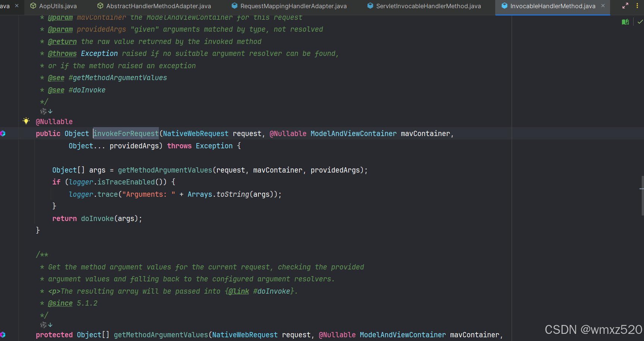The image size is (644, 341).
Task: Click the InvocableHandlerMethod.java class icon
Action: 505,6
